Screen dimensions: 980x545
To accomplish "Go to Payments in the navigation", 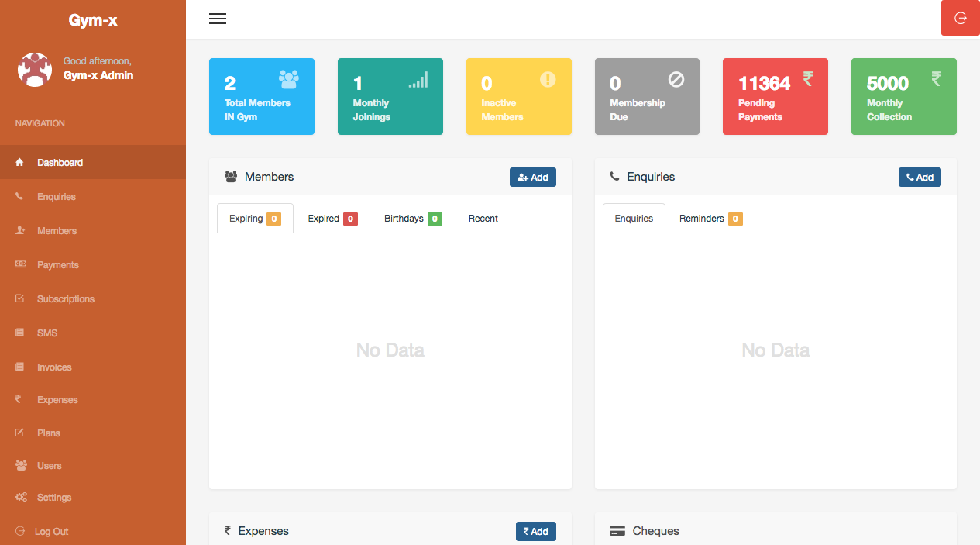I will 57,265.
